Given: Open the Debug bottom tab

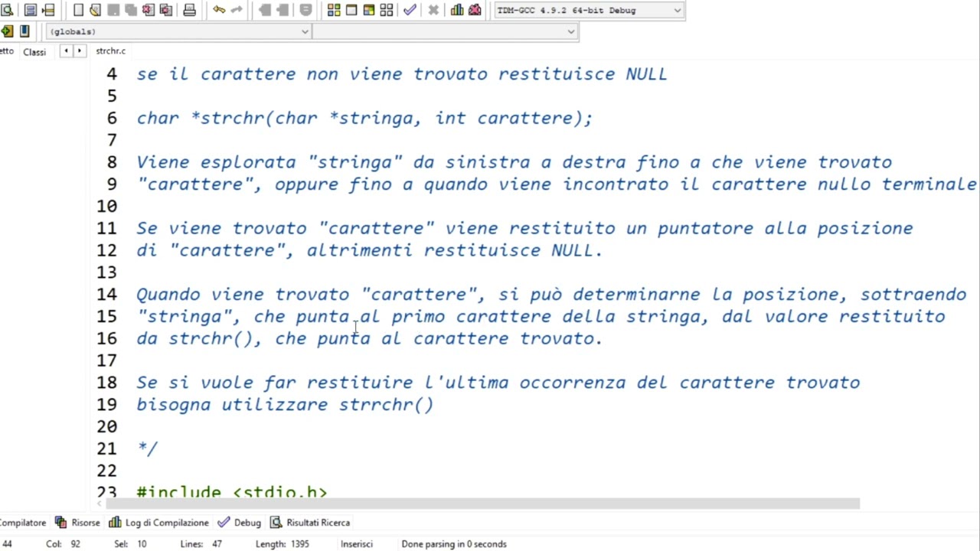Looking at the screenshot, I should point(240,523).
